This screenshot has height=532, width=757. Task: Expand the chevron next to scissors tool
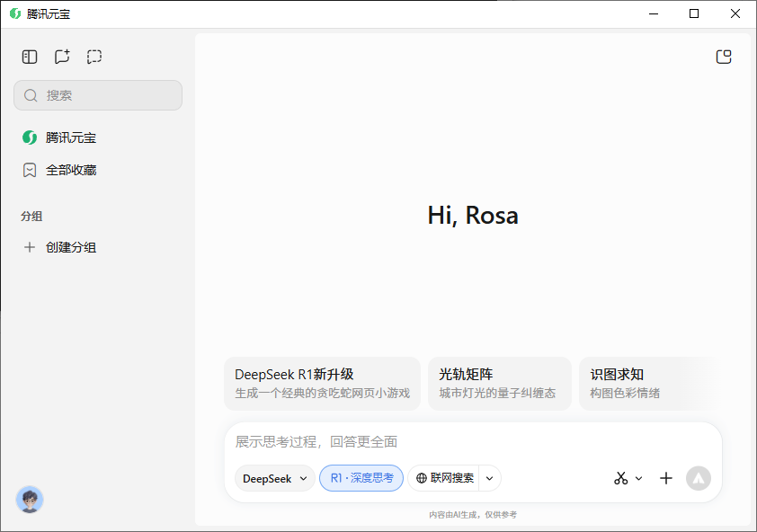639,478
